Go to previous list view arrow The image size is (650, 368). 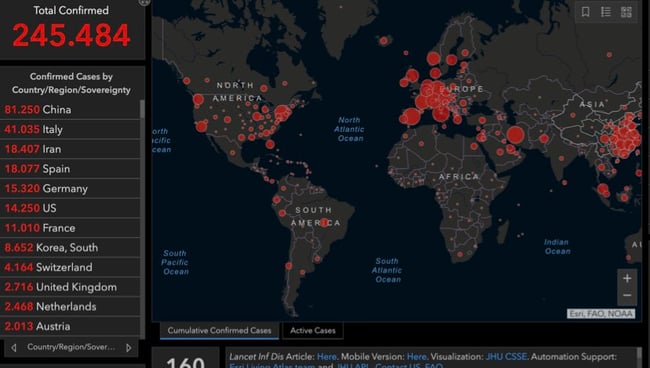(x=14, y=347)
